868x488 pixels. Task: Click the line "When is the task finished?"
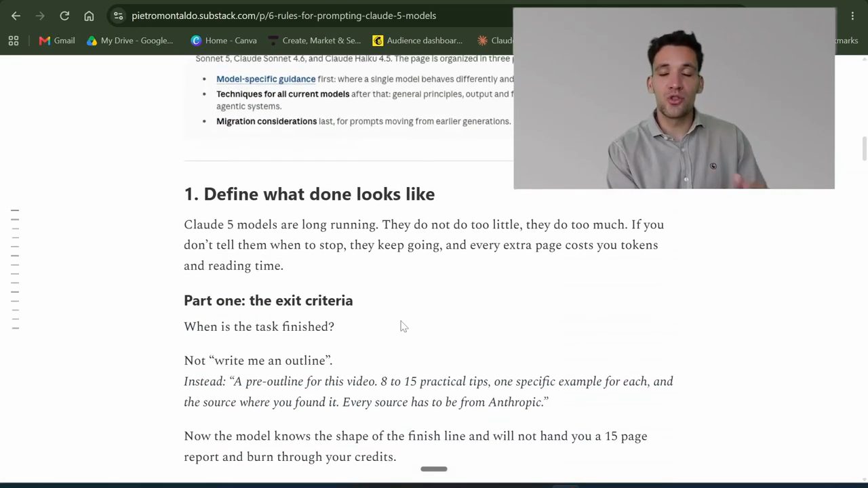click(259, 327)
